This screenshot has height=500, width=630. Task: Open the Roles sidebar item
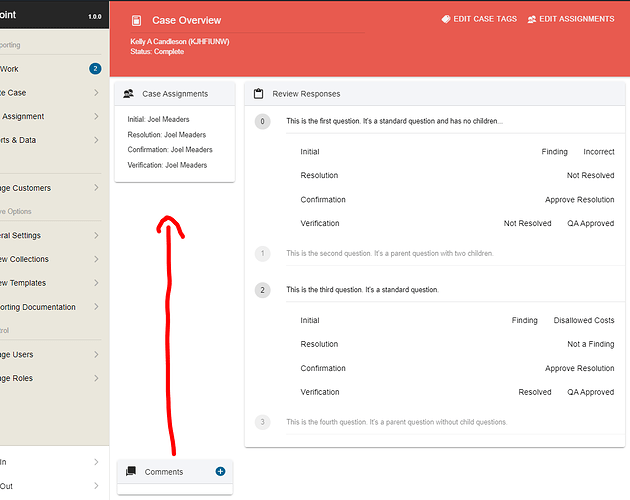pyautogui.click(x=51, y=378)
